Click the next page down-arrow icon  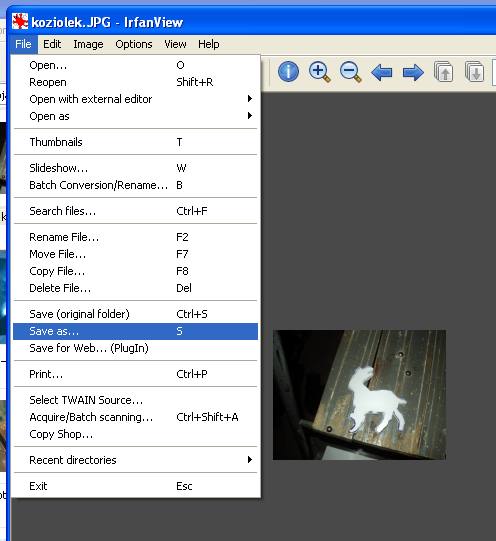pyautogui.click(x=475, y=72)
